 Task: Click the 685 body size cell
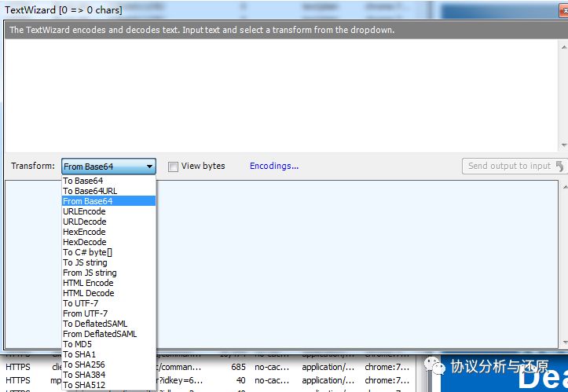pos(238,367)
